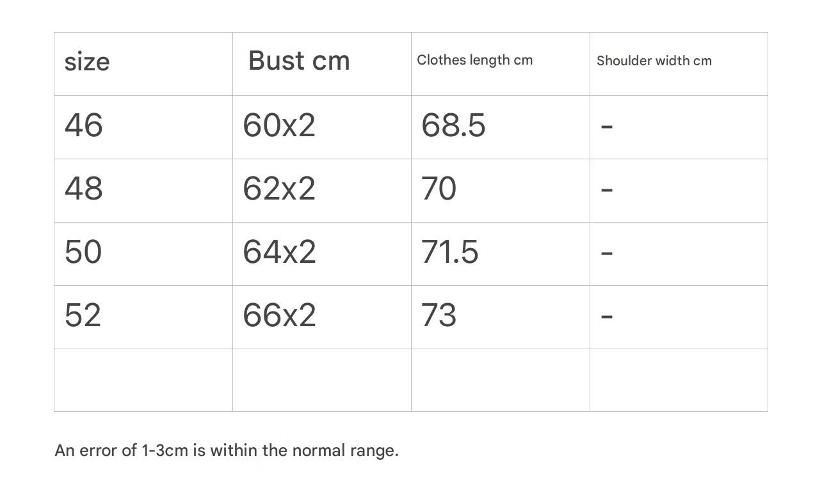822x504 pixels.
Task: Select the 66x2 bust cell
Action: pos(279,315)
